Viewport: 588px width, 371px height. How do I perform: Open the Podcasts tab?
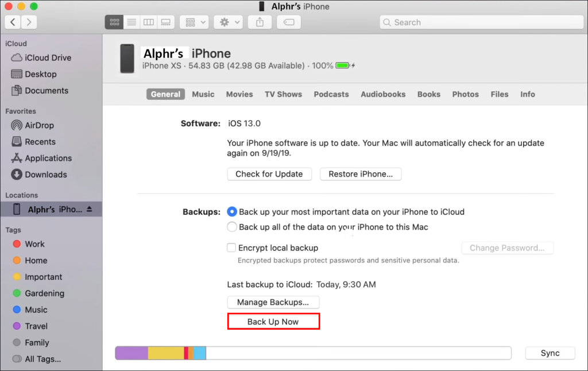(x=331, y=94)
